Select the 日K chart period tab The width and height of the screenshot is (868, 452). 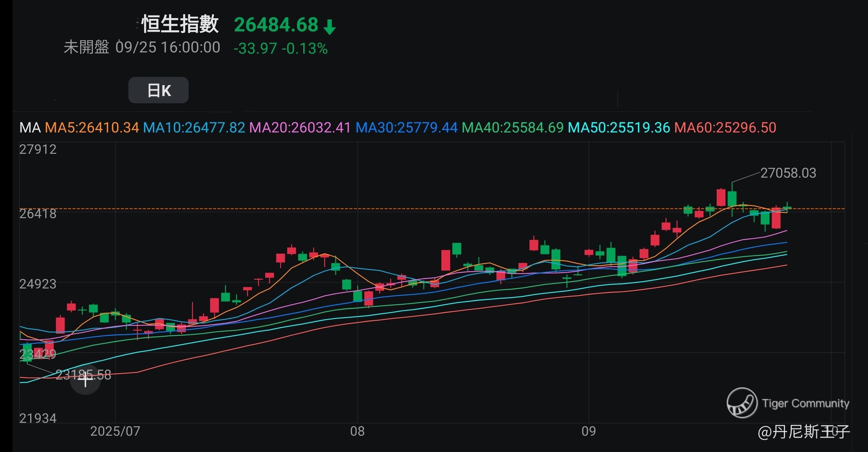(x=158, y=90)
